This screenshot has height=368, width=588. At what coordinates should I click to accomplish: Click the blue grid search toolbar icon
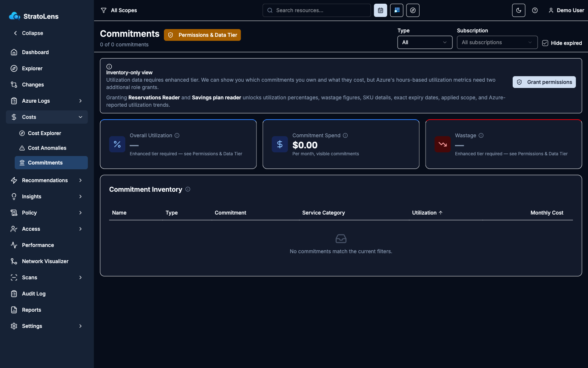click(397, 10)
